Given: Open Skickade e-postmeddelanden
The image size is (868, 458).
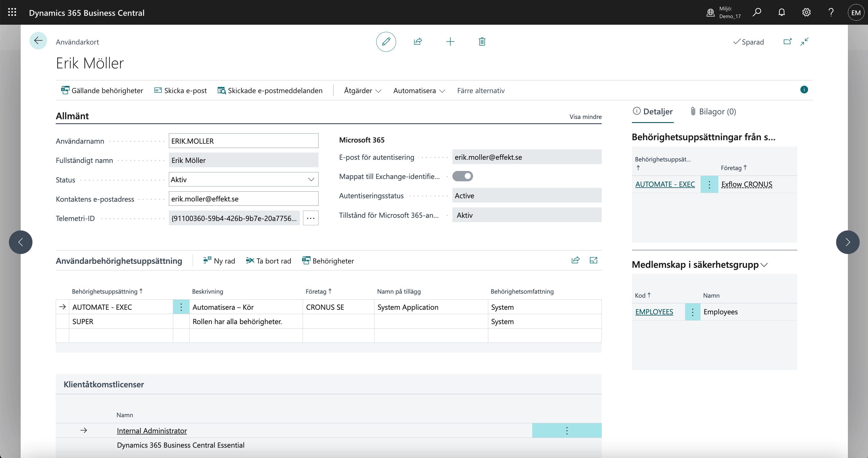Looking at the screenshot, I should (270, 91).
